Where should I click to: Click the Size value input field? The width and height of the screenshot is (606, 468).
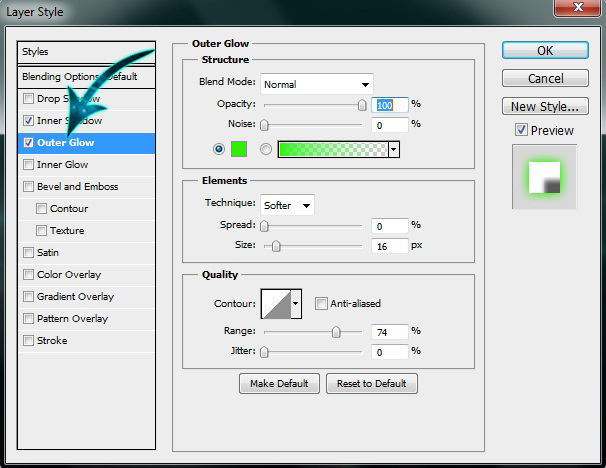click(x=390, y=246)
